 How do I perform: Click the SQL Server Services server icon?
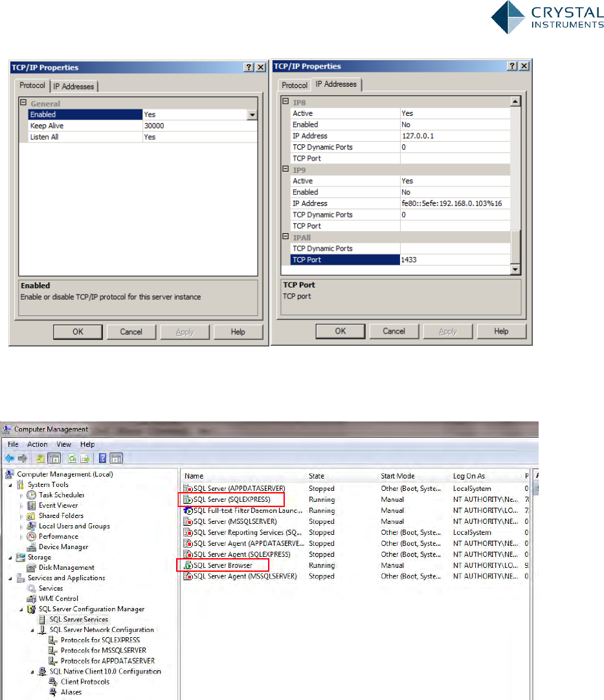(x=42, y=619)
